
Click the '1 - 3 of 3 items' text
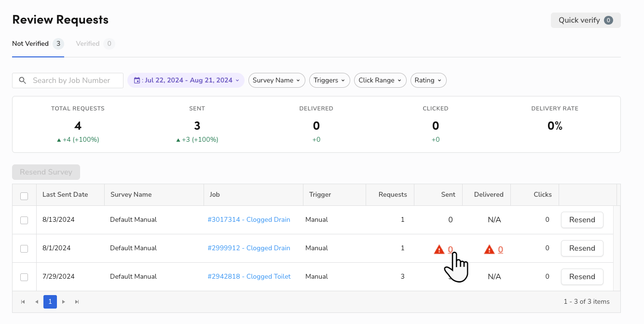(587, 302)
